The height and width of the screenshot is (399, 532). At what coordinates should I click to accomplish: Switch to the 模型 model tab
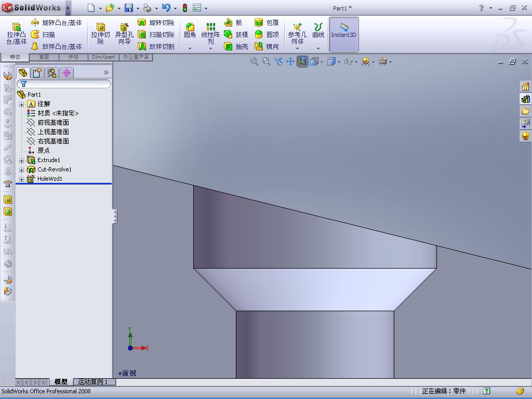(x=61, y=382)
